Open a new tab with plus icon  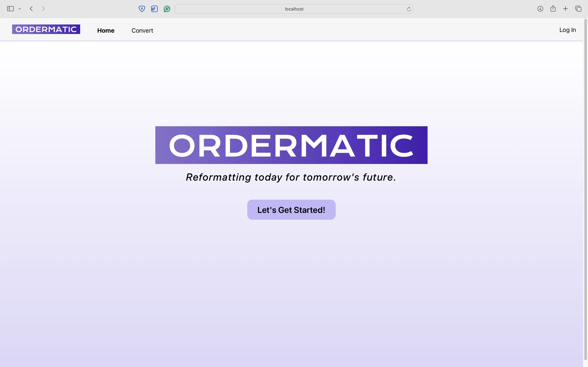[565, 9]
